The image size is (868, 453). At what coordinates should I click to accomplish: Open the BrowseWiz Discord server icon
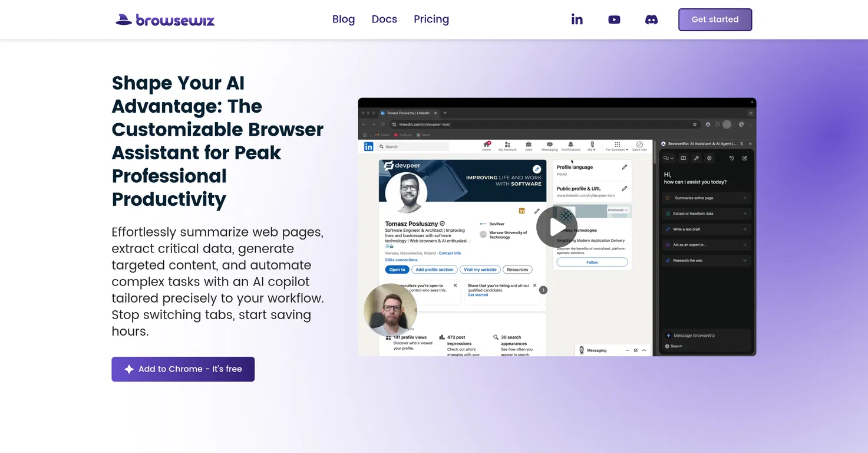tap(651, 19)
